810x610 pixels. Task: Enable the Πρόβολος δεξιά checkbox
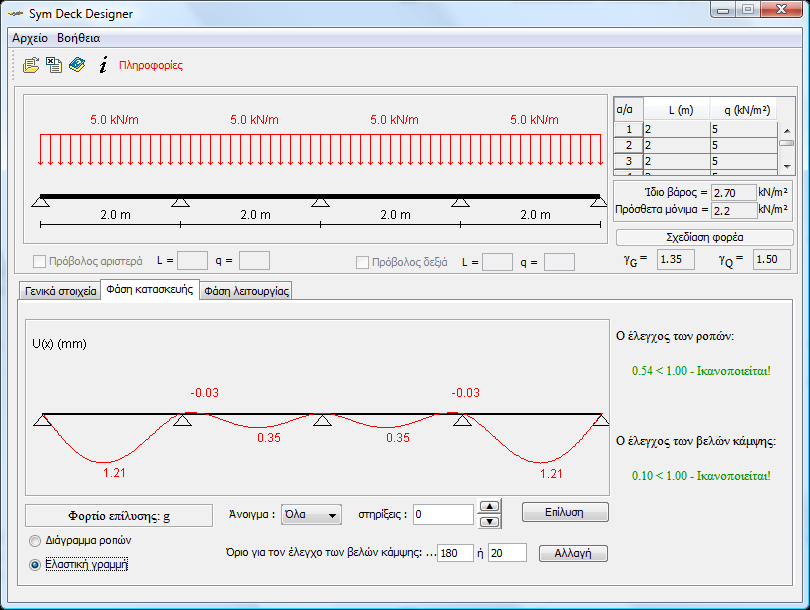362,262
